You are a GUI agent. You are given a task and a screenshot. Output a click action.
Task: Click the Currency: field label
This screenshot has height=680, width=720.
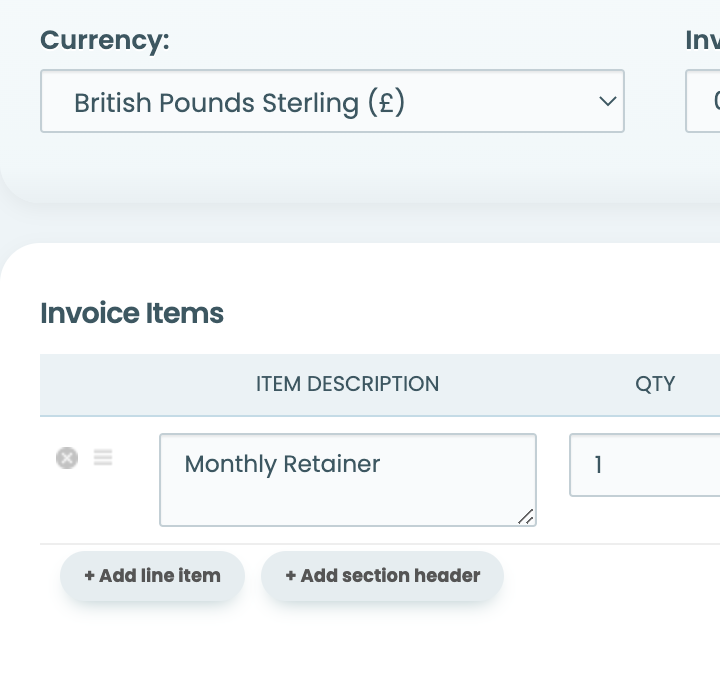pos(105,40)
